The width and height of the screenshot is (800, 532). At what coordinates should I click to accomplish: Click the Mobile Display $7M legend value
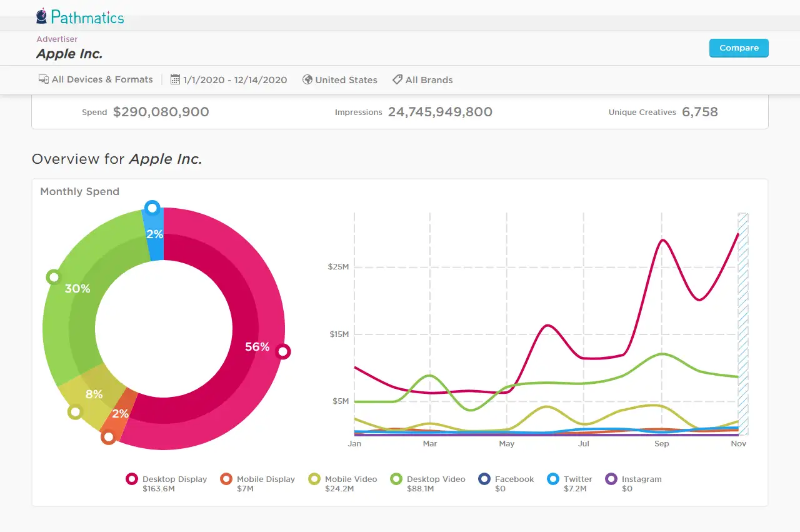point(245,489)
